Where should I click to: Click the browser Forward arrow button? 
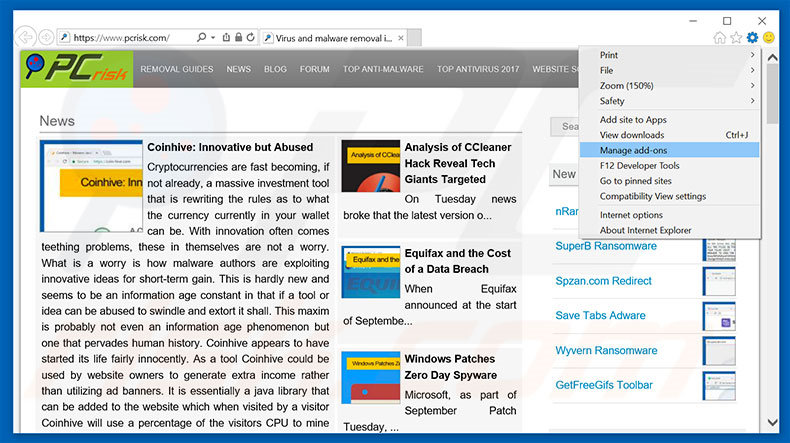46,37
